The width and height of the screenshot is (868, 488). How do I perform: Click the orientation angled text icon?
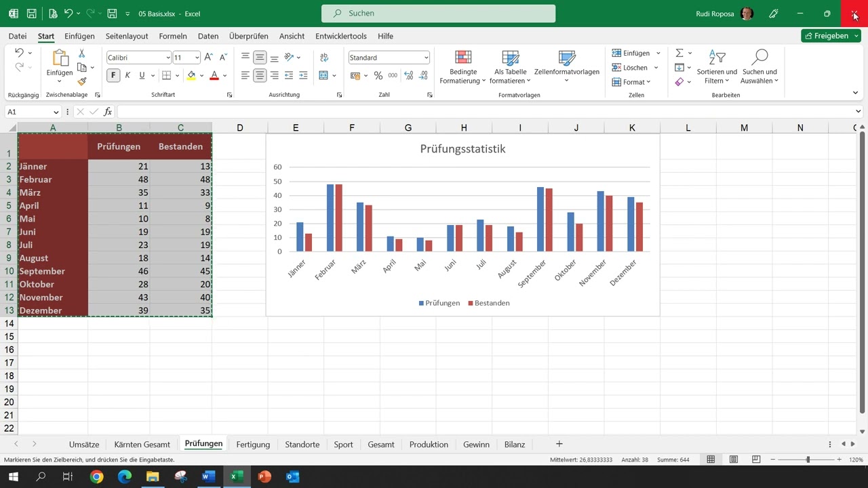289,58
